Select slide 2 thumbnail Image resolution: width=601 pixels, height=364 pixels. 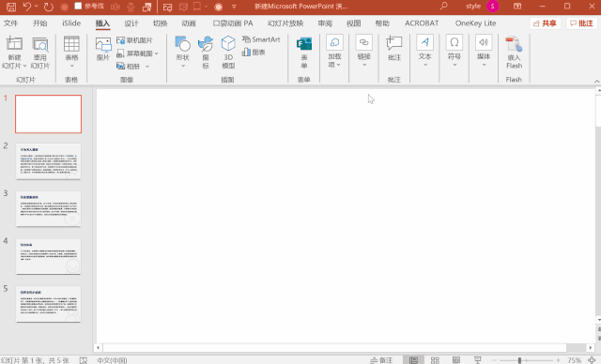(x=48, y=161)
